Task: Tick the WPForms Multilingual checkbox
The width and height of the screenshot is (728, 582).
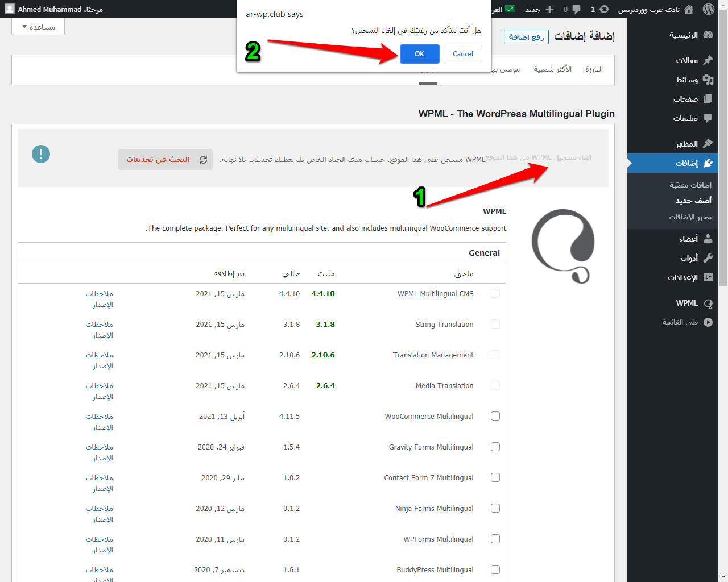Action: coord(495,539)
